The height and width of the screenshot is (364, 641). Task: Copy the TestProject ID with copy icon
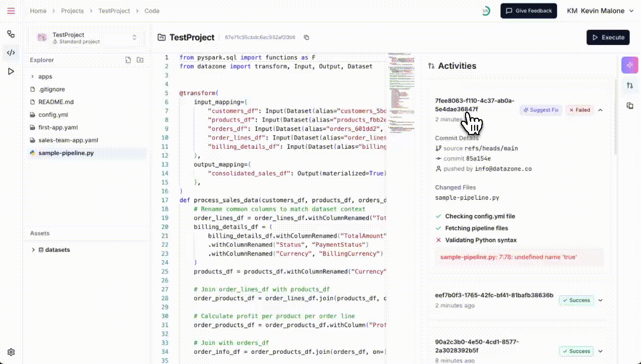coord(306,37)
